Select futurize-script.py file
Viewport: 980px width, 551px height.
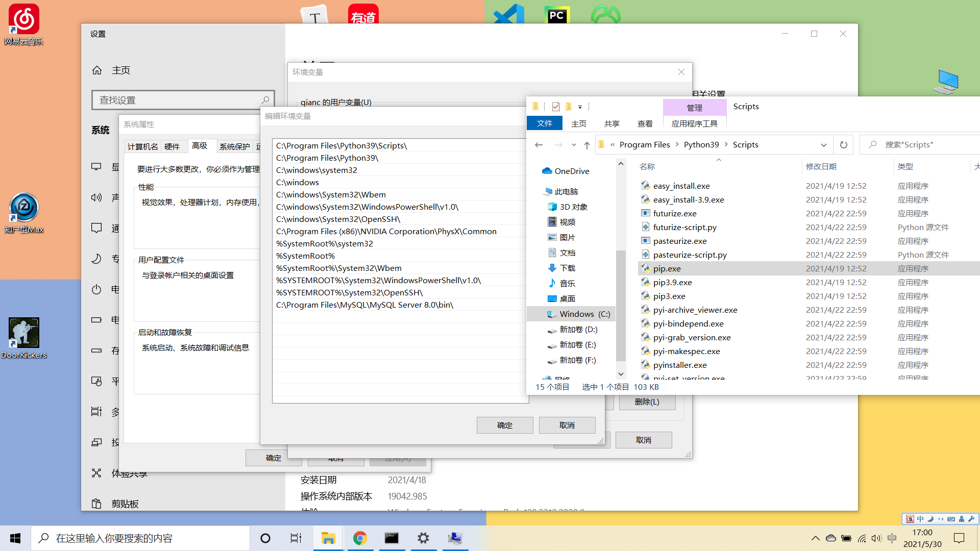685,228
